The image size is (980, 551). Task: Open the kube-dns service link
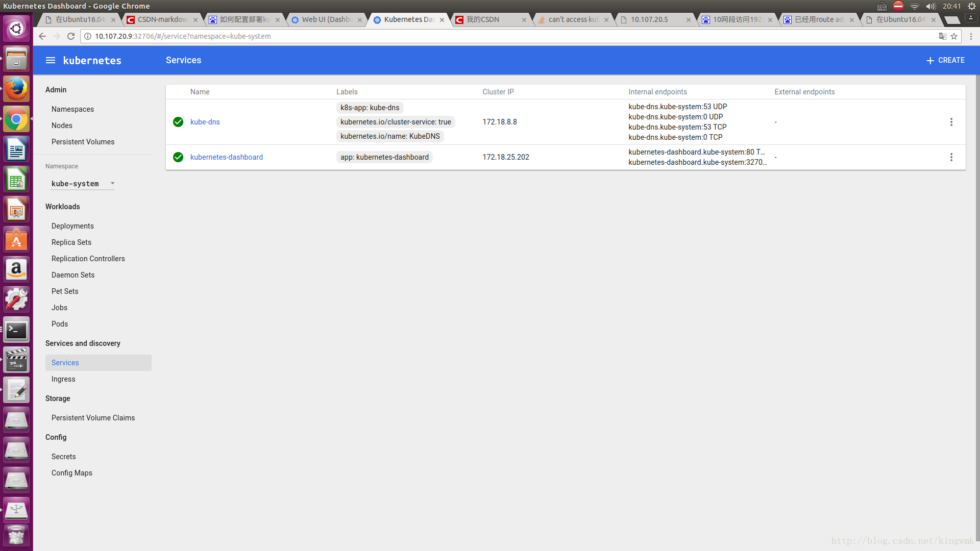pos(205,122)
